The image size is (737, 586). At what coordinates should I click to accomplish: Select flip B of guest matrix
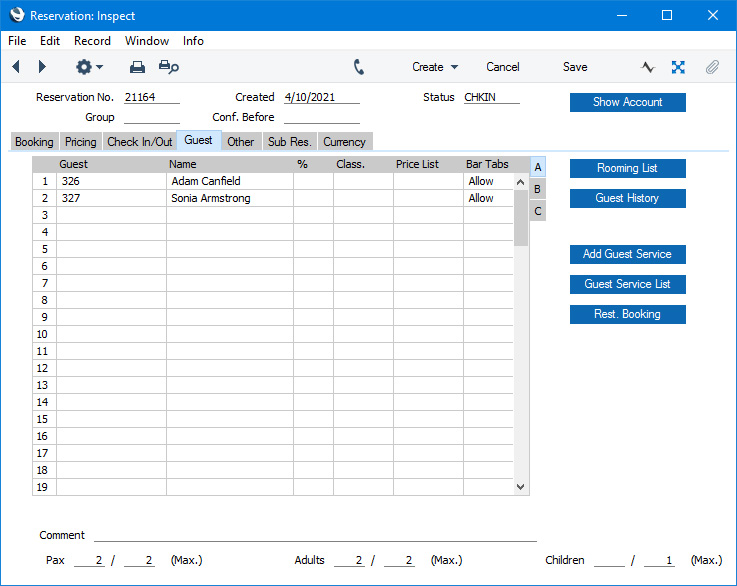point(538,189)
